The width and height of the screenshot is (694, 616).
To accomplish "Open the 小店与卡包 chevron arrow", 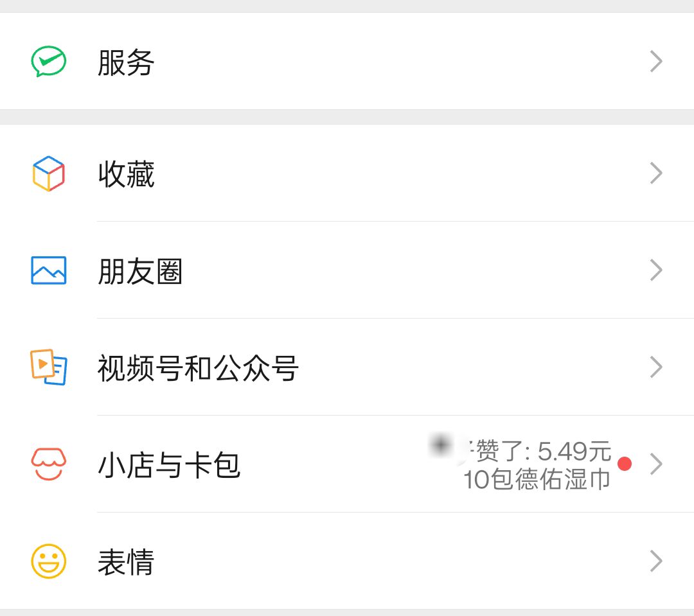I will point(655,464).
